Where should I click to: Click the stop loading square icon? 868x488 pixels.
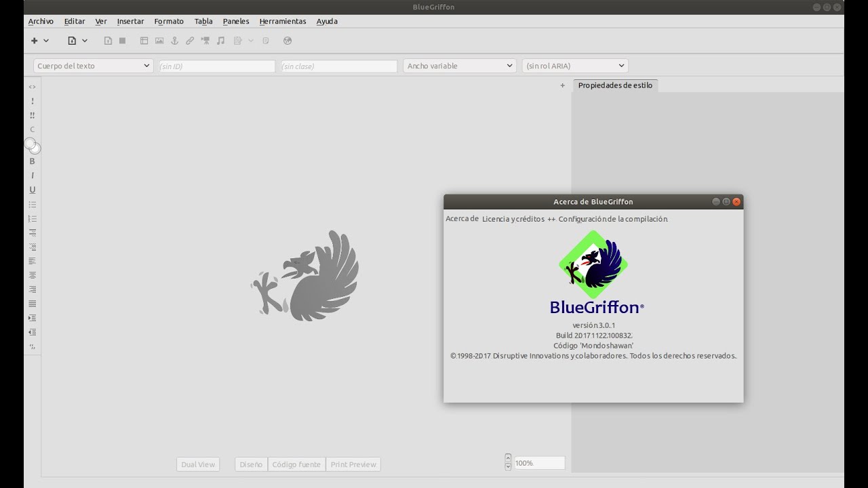(x=122, y=41)
